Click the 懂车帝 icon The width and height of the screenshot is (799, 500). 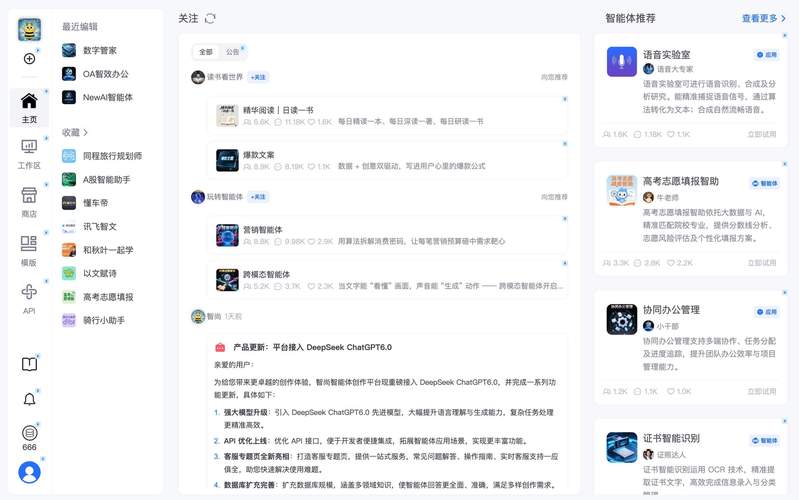[69, 202]
